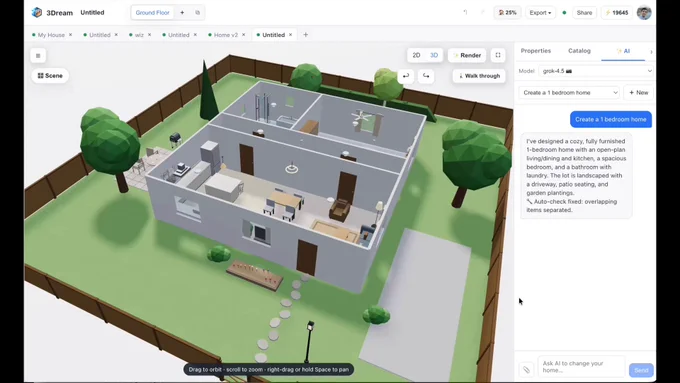This screenshot has height=383, width=680.
Task: Switch to the wiz tab
Action: pyautogui.click(x=139, y=35)
